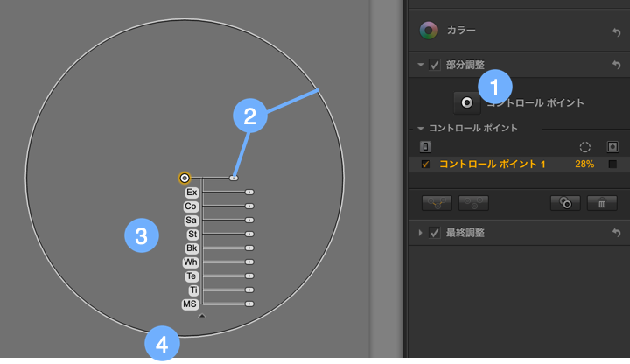
Task: Expand the 最終調整 section triangle
Action: click(x=420, y=233)
